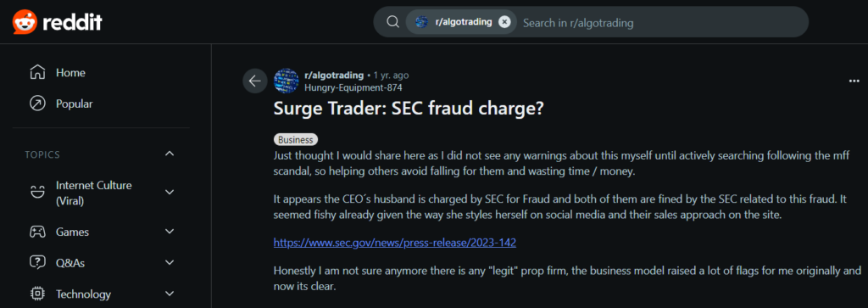Expand the Internet Culture (Viral) topic
The width and height of the screenshot is (868, 308).
(170, 193)
